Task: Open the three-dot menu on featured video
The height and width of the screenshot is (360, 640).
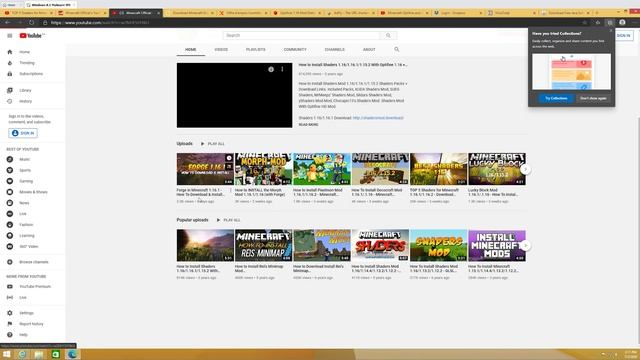Action: click(282, 69)
